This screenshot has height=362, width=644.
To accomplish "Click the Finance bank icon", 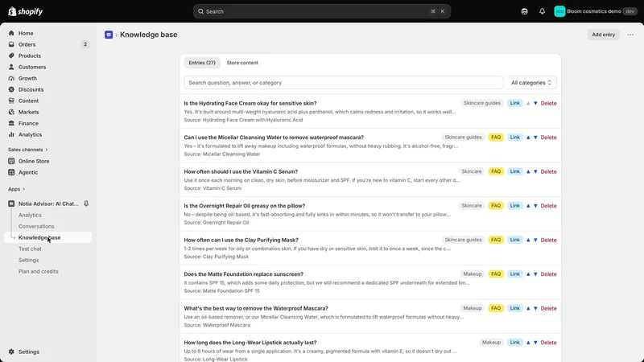I will pyautogui.click(x=11, y=124).
